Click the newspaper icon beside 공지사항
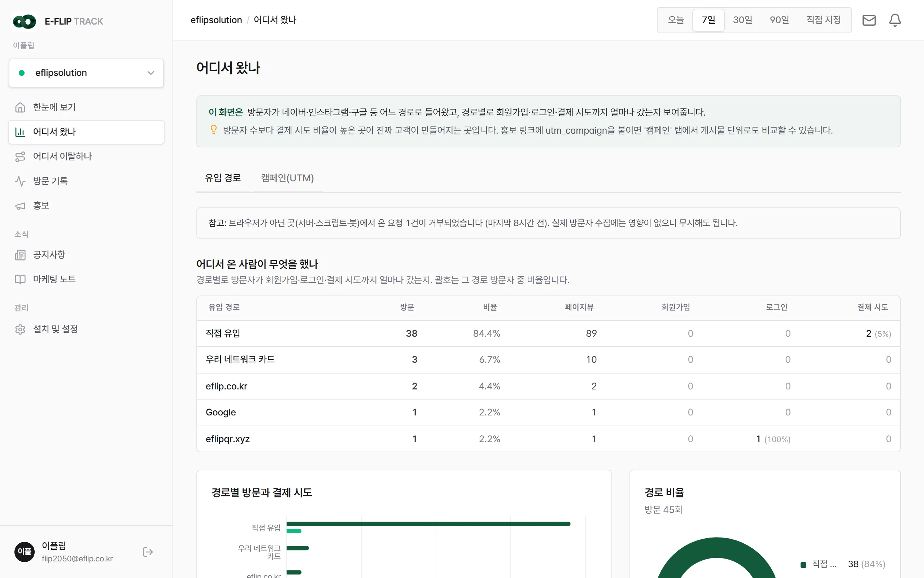The width and height of the screenshot is (924, 578). point(20,255)
